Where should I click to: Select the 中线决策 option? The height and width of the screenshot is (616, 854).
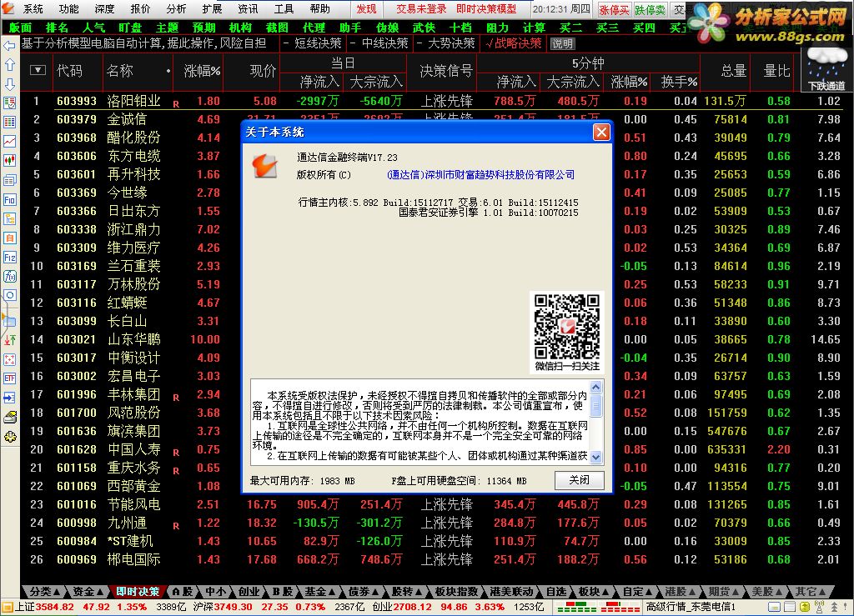tap(380, 43)
